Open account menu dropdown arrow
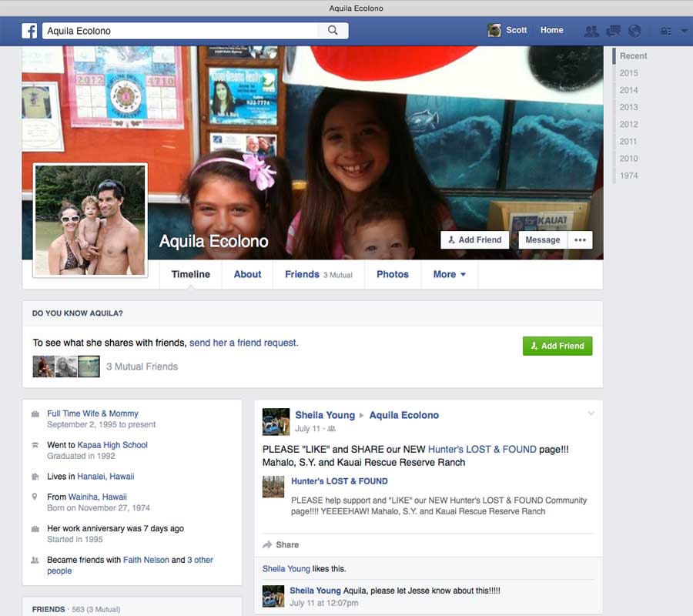Image resolution: width=693 pixels, height=616 pixels. pyautogui.click(x=685, y=31)
